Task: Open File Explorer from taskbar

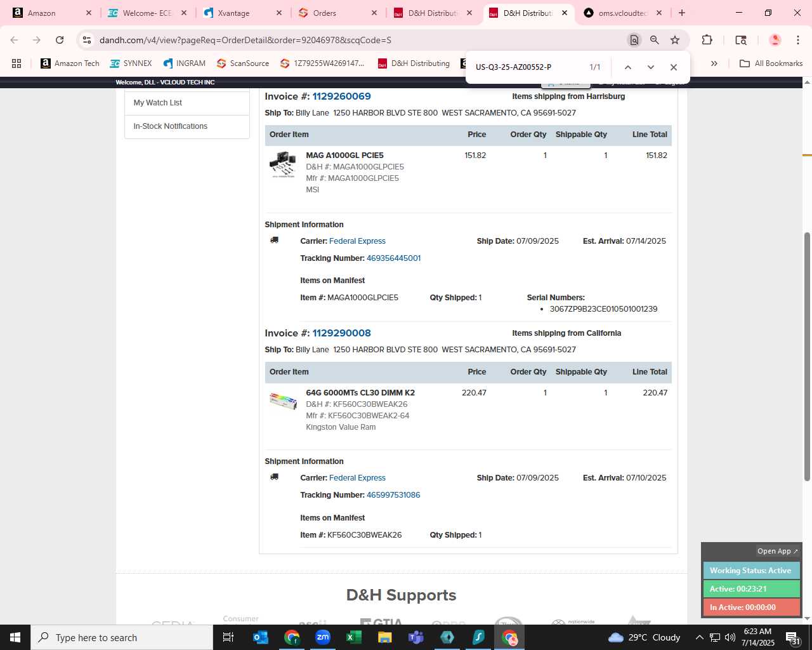Action: coord(385,637)
